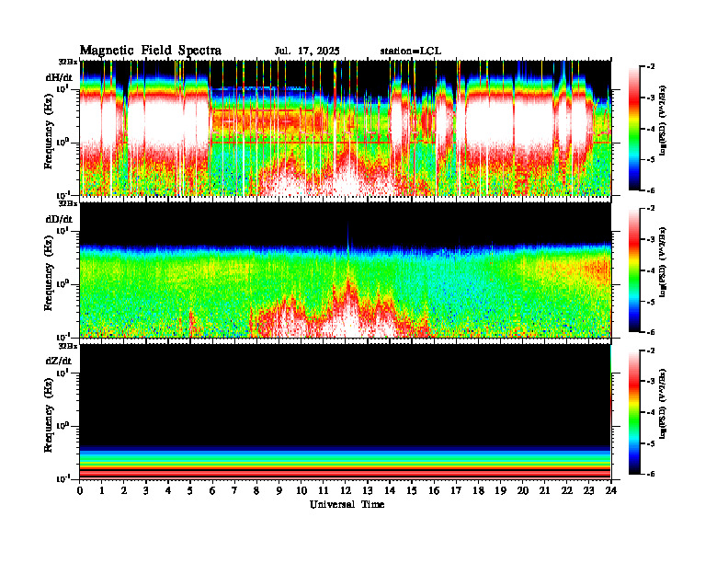Click the "-3" tick on dZ/dt colorbar
The height and width of the screenshot is (563, 728).
[651, 382]
